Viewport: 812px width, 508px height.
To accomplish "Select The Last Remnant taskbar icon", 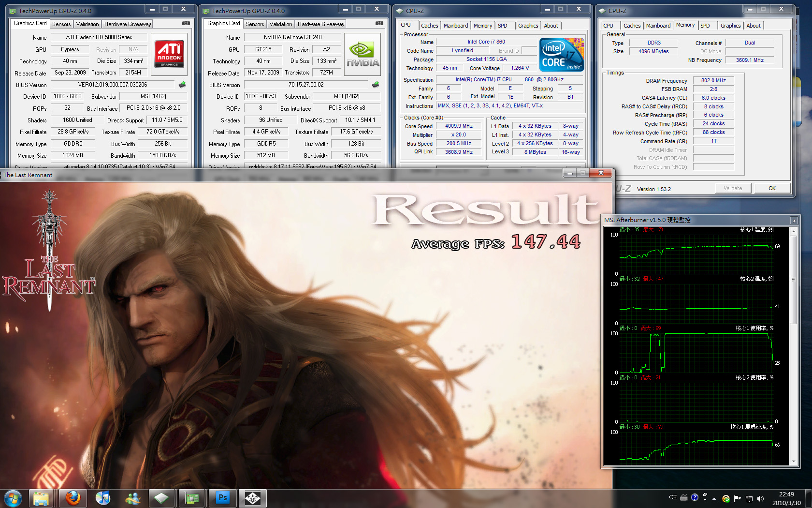I will click(x=252, y=498).
